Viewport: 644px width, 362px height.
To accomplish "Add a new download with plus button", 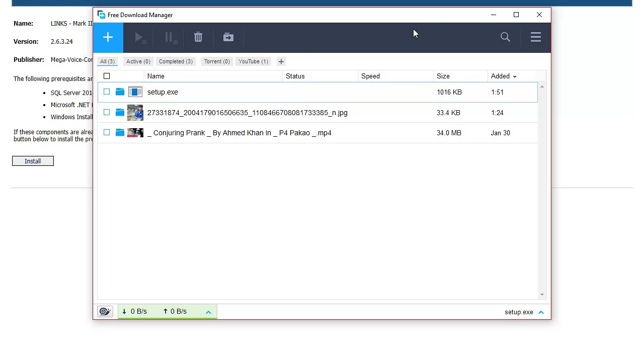I will (x=108, y=37).
